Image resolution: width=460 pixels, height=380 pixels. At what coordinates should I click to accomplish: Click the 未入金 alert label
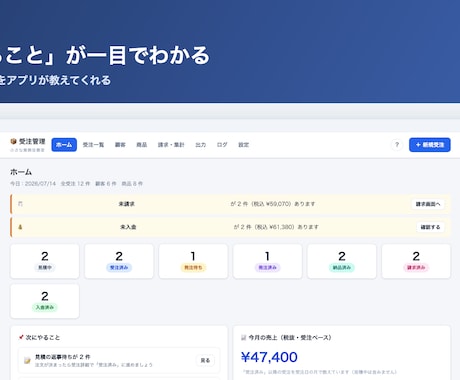coord(128,227)
